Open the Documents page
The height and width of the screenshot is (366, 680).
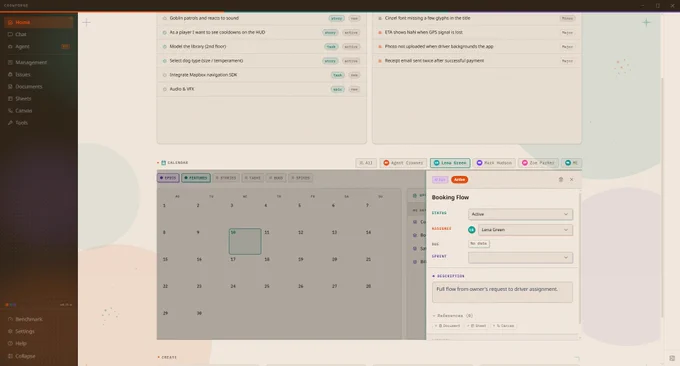38,87
